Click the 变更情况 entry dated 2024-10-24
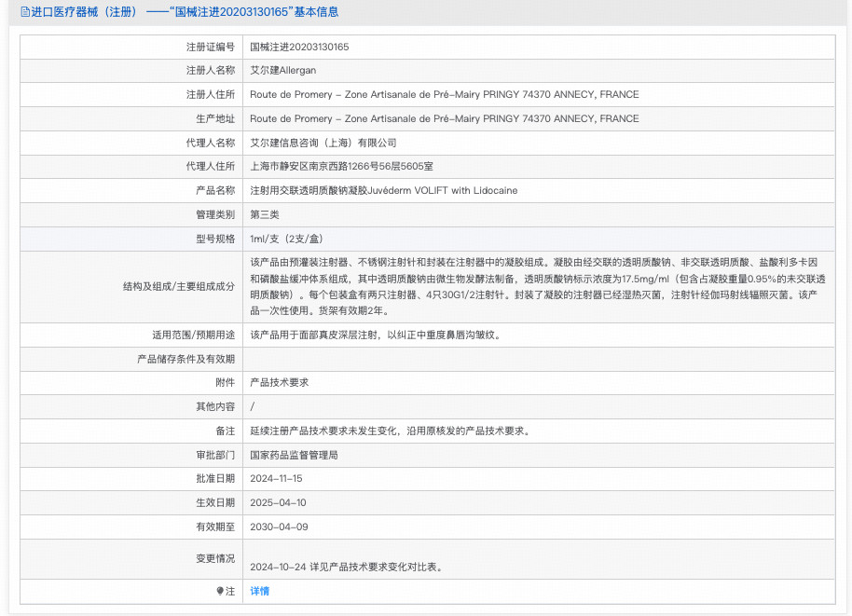The height and width of the screenshot is (616, 852). coord(346,567)
